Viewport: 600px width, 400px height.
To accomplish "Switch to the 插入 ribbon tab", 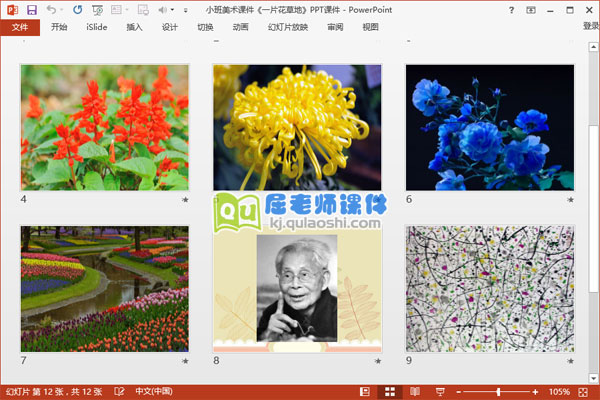I will [x=134, y=27].
